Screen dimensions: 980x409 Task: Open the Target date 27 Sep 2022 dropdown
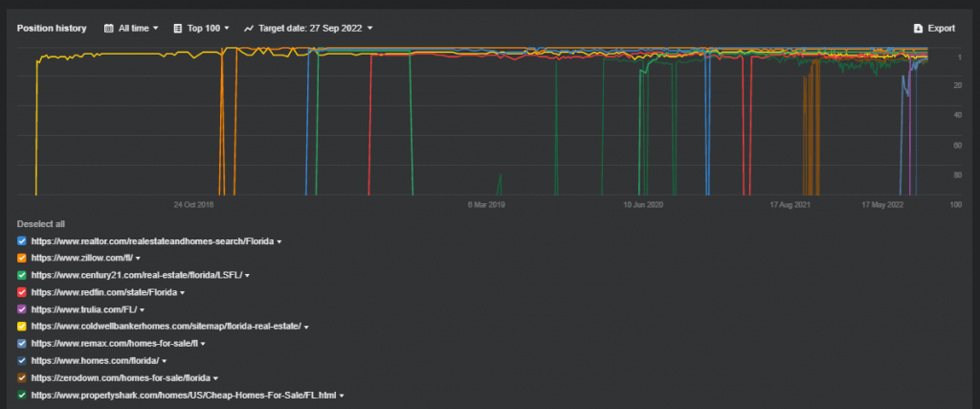[x=308, y=28]
